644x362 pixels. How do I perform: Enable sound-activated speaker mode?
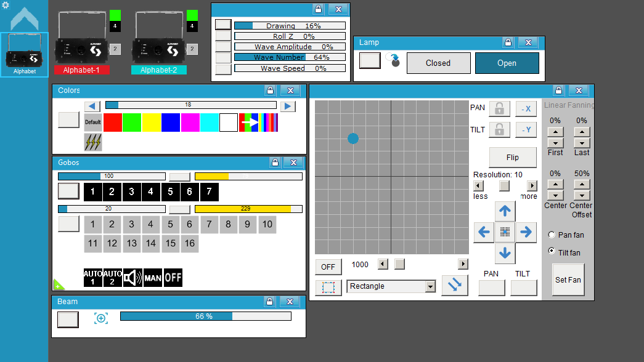(132, 278)
